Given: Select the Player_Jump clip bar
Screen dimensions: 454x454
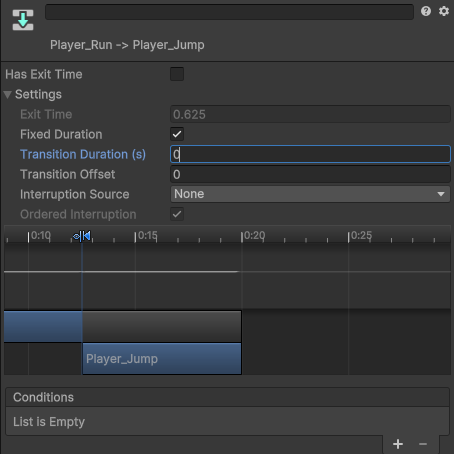Looking at the screenshot, I should pyautogui.click(x=162, y=359).
